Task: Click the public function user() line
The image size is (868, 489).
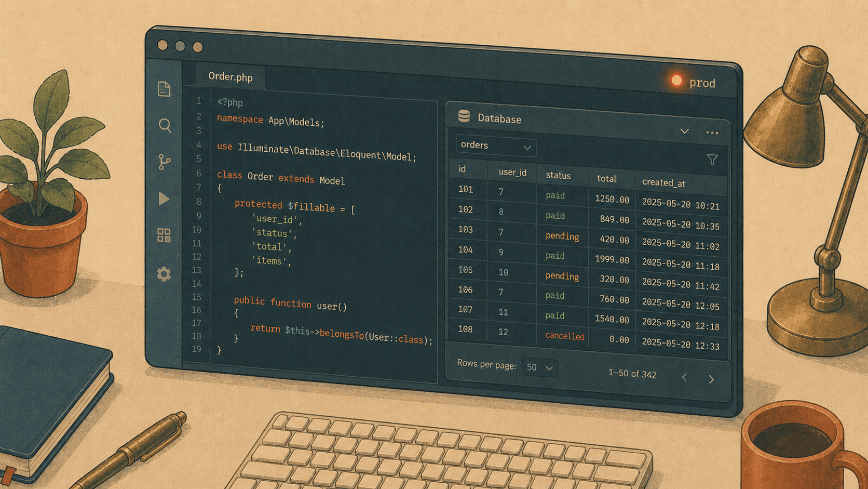Action: pos(290,303)
